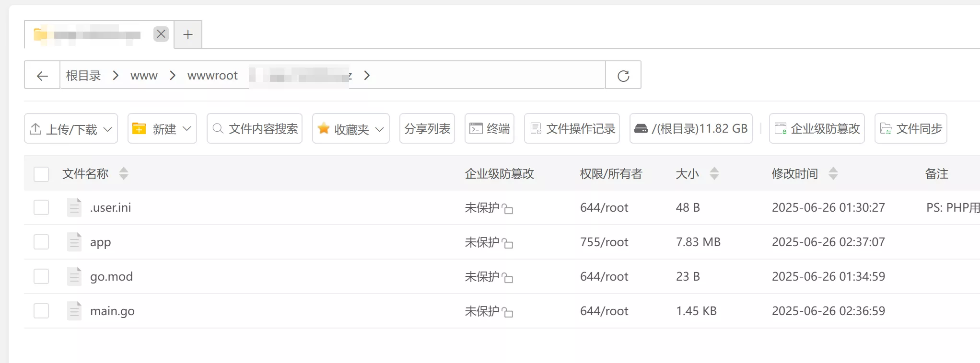Click timestamp 2025-06-26 02:37:07
980x363 pixels.
(828, 242)
